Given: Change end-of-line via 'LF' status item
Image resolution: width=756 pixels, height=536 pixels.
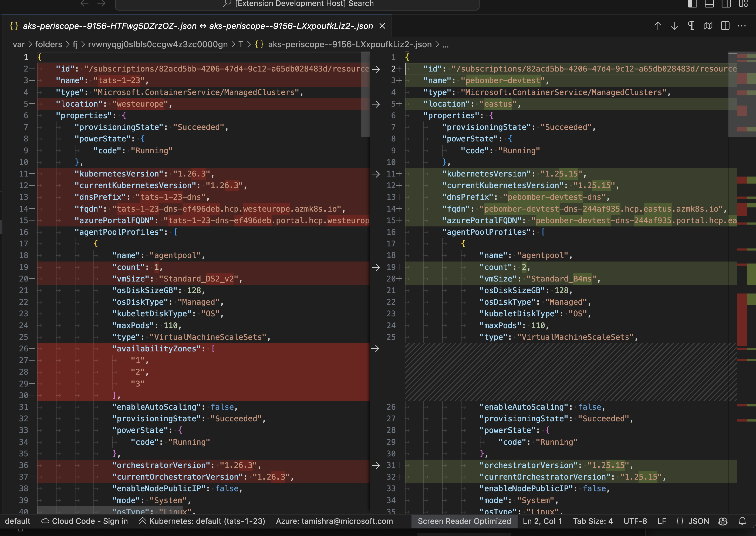Looking at the screenshot, I should (x=661, y=521).
